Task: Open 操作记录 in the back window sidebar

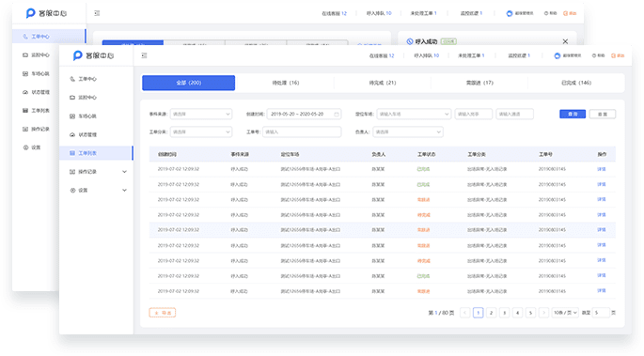Action: (36, 130)
